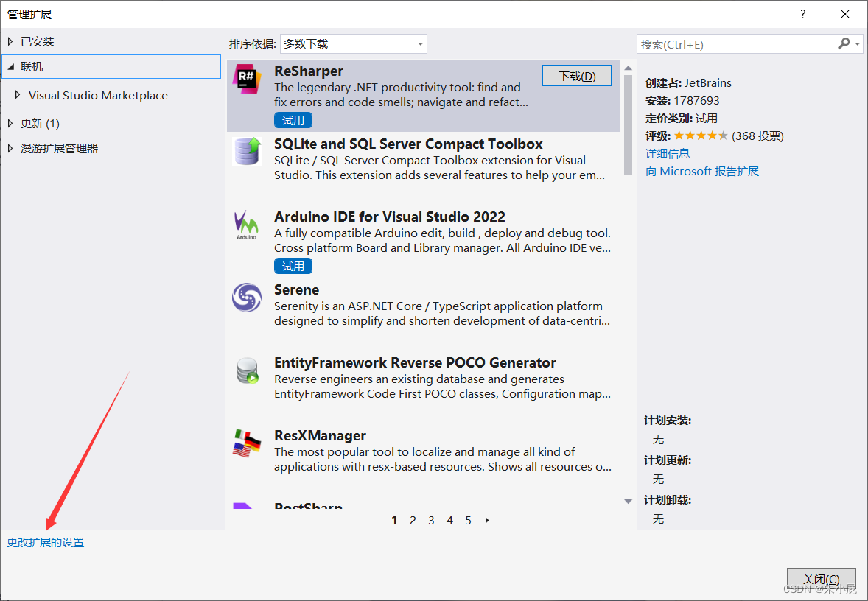Screen dimensions: 868x601
Task: Focus the 搜索(Ctrl+E) search field
Action: coord(738,44)
